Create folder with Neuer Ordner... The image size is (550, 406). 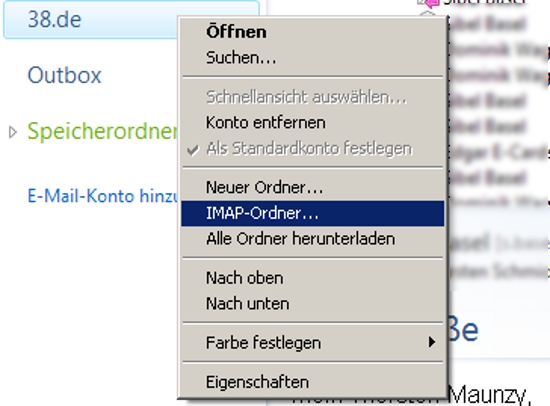(313, 187)
